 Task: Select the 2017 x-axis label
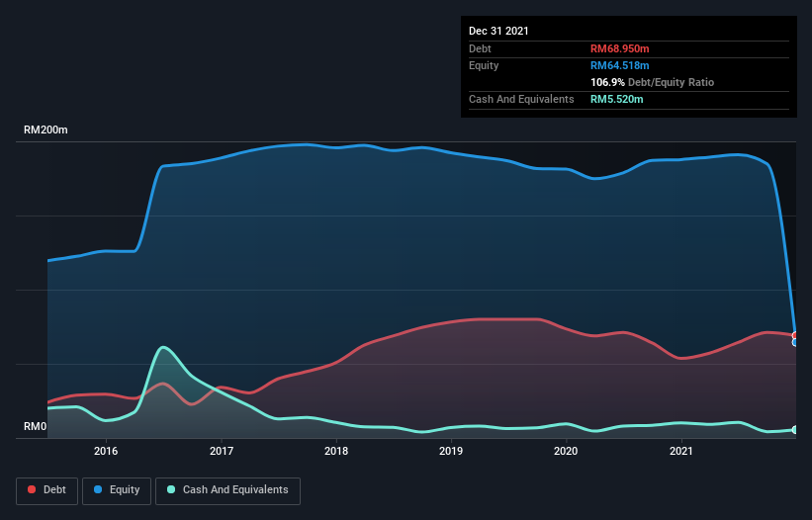[222, 451]
